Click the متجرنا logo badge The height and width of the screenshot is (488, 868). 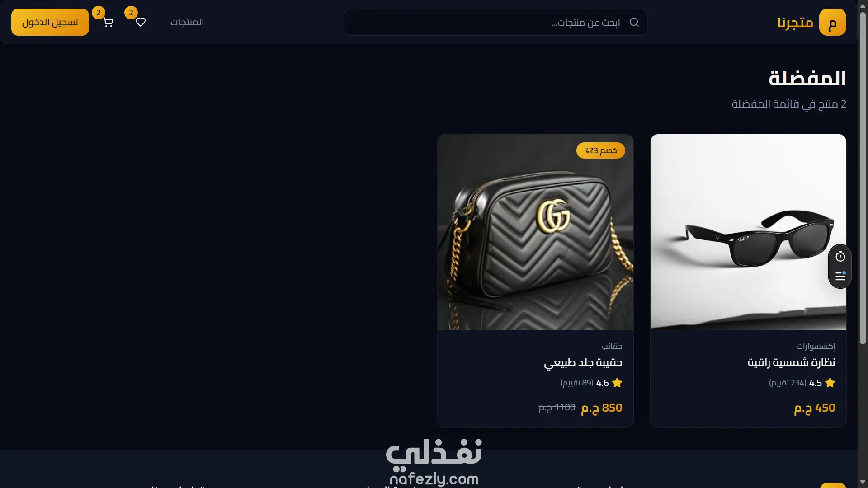tap(832, 22)
